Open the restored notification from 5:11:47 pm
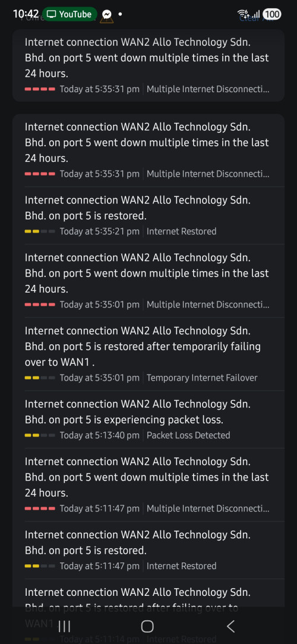This screenshot has width=297, height=644. click(x=148, y=551)
